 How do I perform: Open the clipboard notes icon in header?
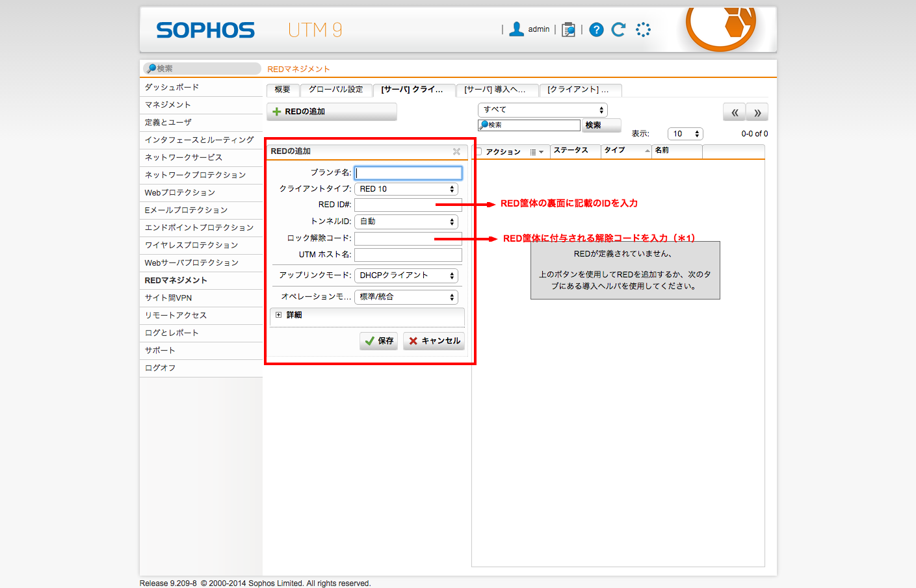point(568,30)
